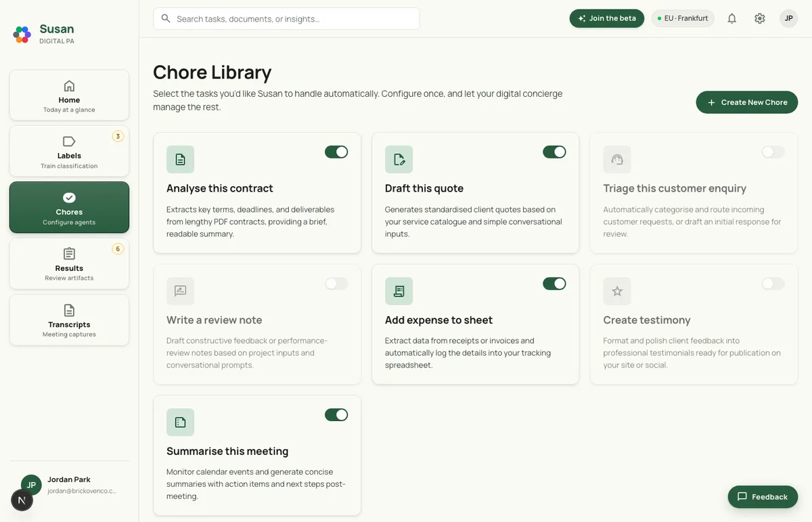Click the badge showing 6 on Results
Screen dimensions: 812x522
tap(118, 249)
